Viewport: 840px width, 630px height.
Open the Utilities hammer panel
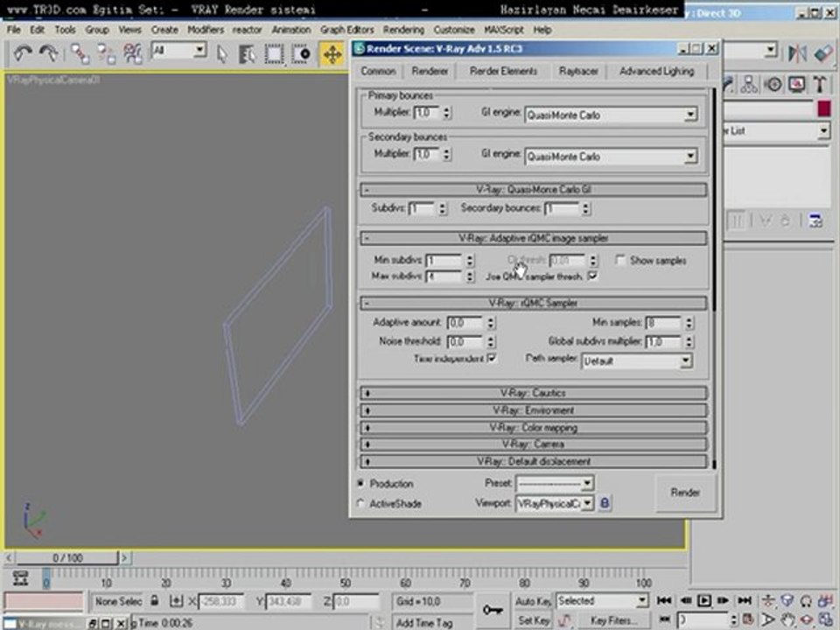pyautogui.click(x=820, y=84)
